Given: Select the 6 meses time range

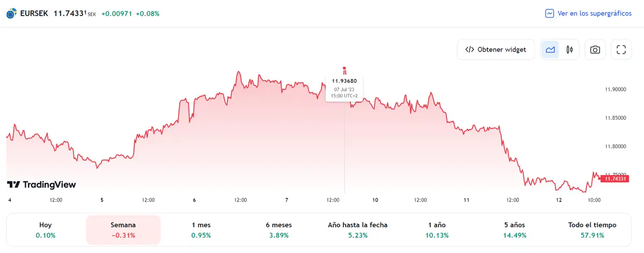Looking at the screenshot, I should tap(278, 230).
